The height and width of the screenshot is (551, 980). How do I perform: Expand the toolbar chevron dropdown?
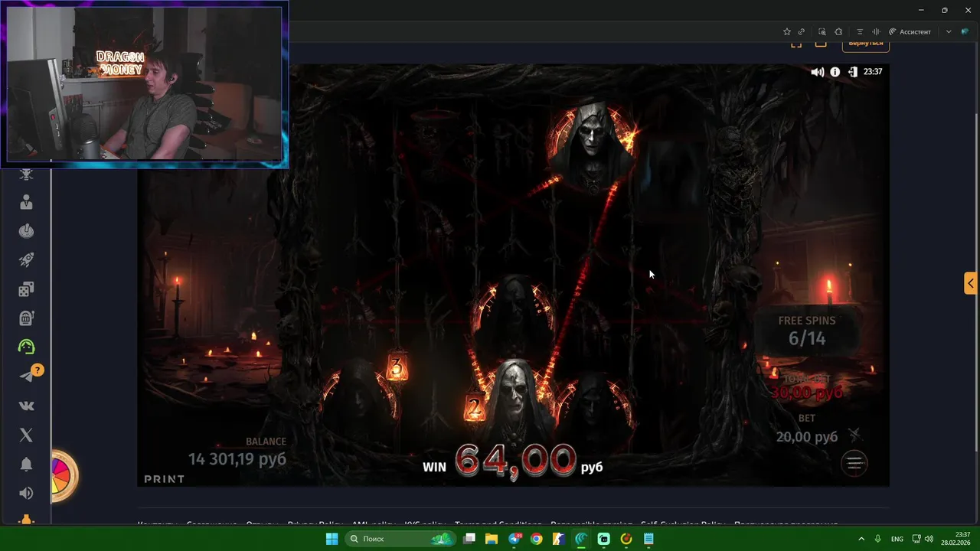tap(949, 31)
